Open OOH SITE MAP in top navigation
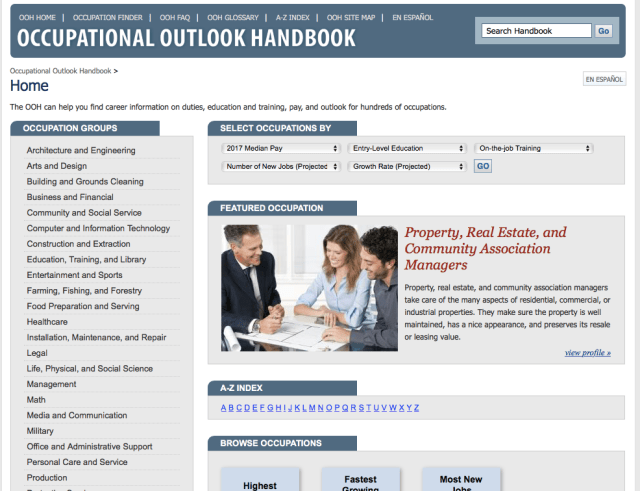 pos(351,18)
